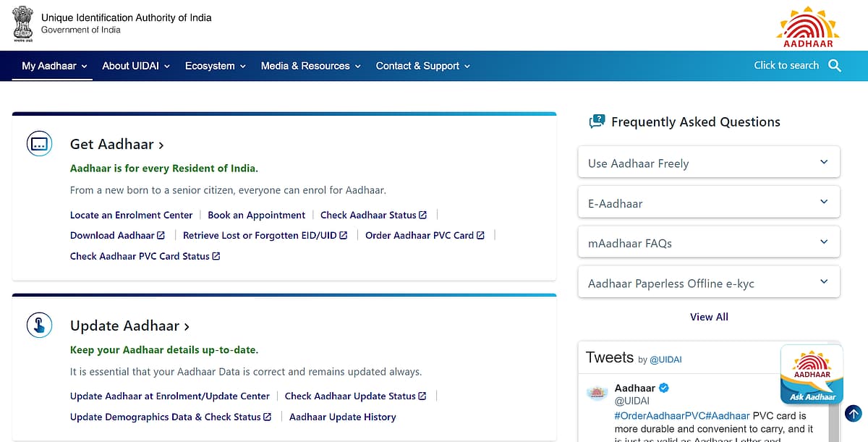This screenshot has width=868, height=442.
Task: Click Download Aadhaar link
Action: (x=112, y=235)
